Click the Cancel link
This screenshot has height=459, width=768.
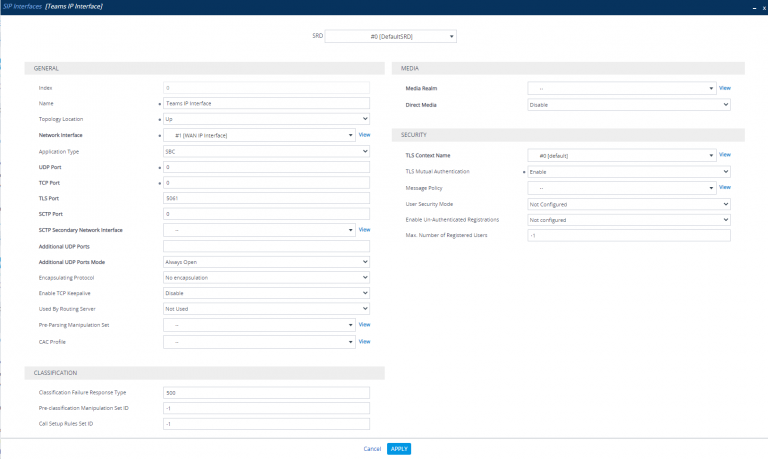(x=372, y=448)
